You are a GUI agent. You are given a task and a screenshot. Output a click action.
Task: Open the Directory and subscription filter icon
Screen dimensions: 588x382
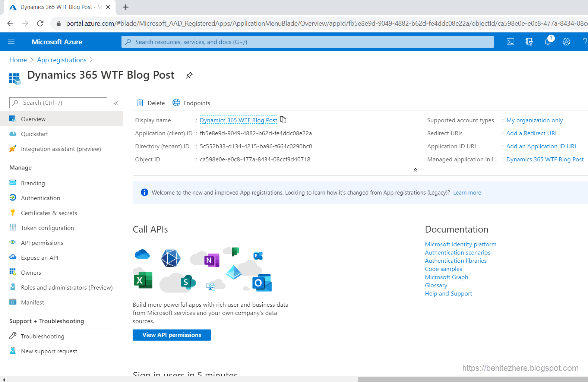(529, 42)
